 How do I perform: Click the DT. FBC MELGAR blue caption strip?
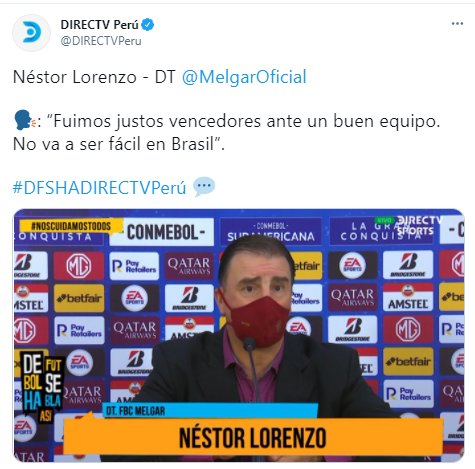(210, 411)
